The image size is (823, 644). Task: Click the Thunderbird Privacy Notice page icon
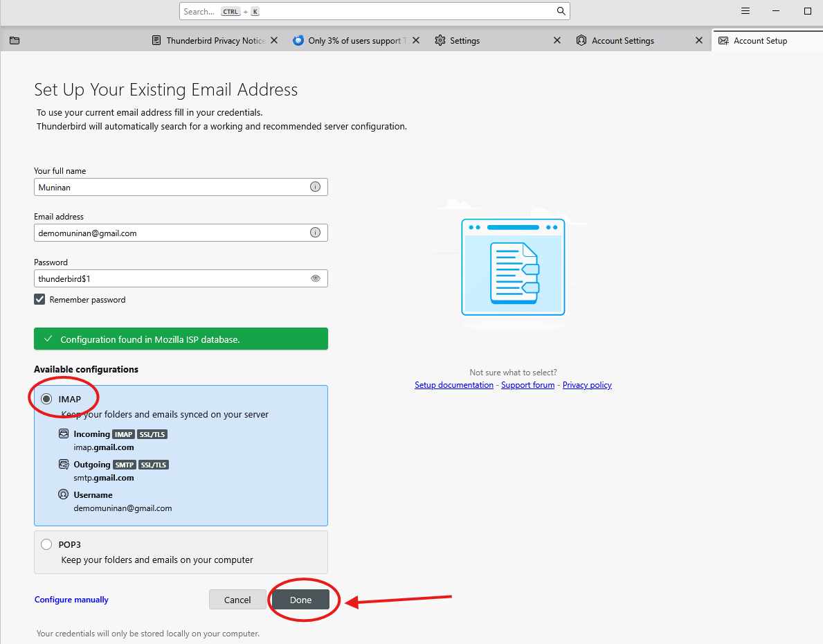coord(156,40)
